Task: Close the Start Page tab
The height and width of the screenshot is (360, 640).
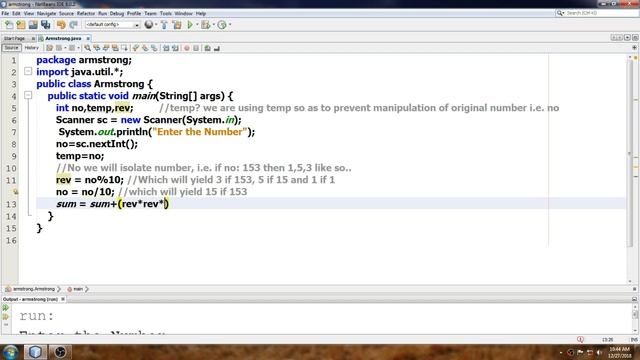Action: (x=33, y=38)
